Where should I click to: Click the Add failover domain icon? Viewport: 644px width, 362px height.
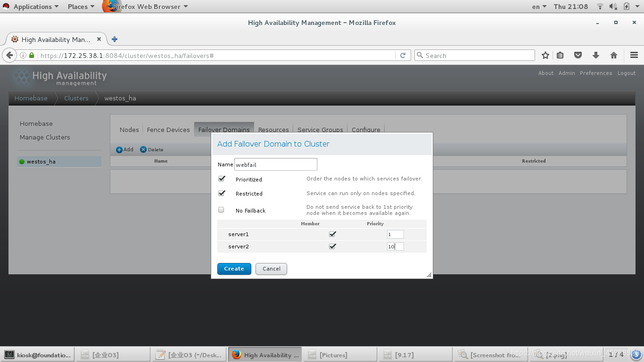click(x=119, y=149)
